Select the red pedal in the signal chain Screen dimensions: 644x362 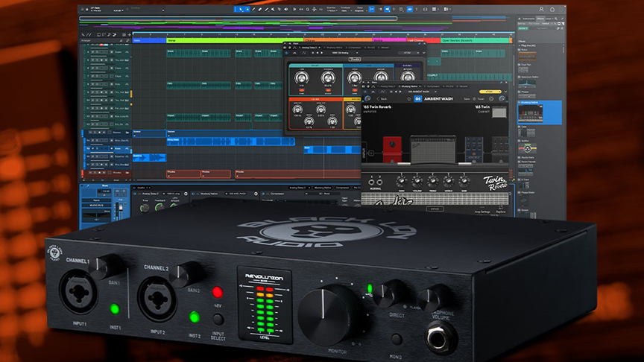coord(392,150)
